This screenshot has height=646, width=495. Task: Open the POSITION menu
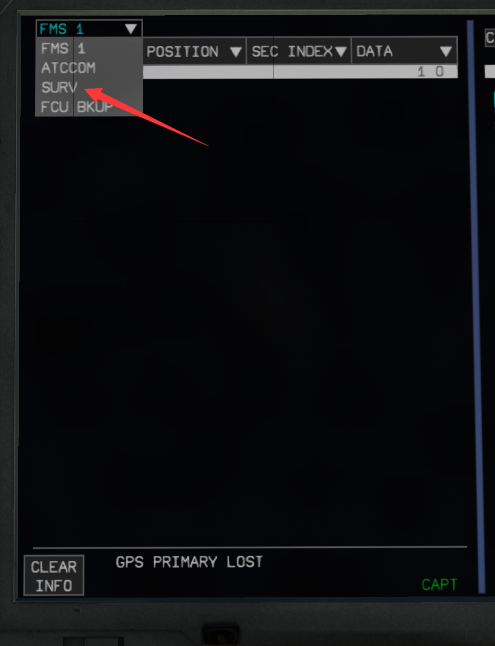pos(194,51)
